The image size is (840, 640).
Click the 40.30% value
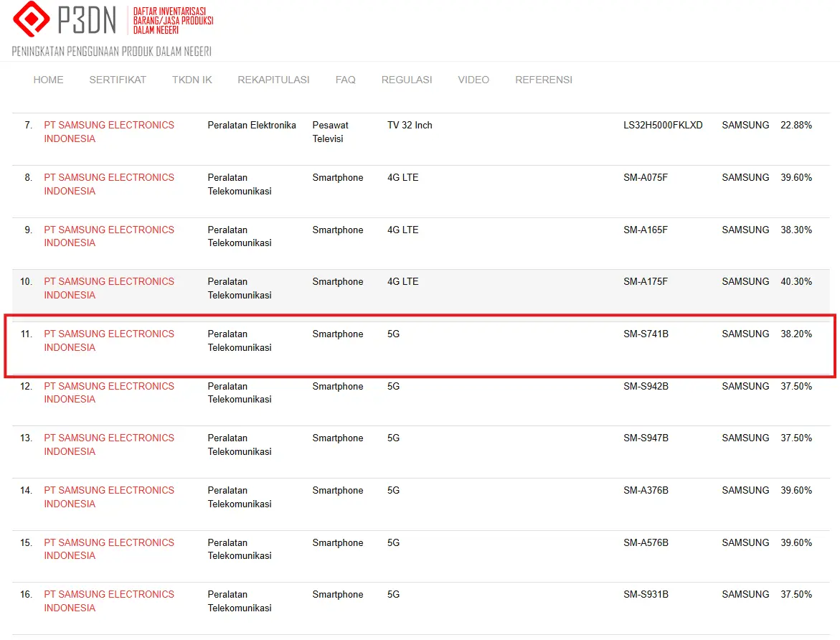coord(796,282)
